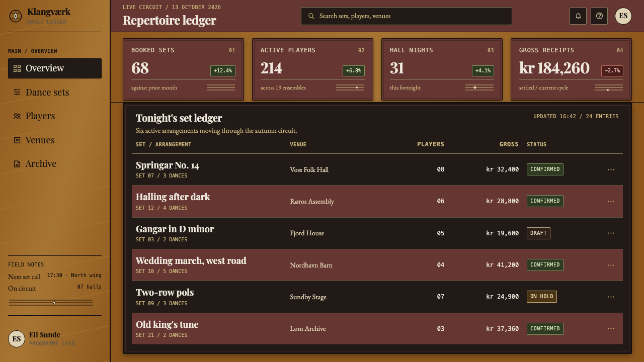Sort by the Players column header
644x362 pixels.
pos(431,144)
